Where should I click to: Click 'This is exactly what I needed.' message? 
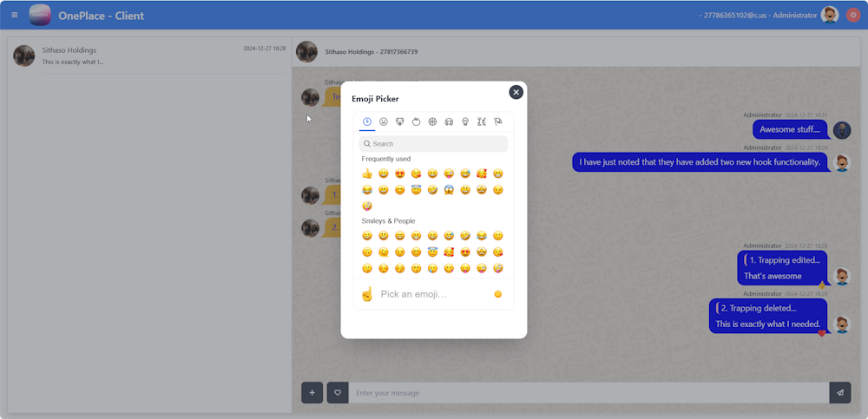pyautogui.click(x=767, y=324)
